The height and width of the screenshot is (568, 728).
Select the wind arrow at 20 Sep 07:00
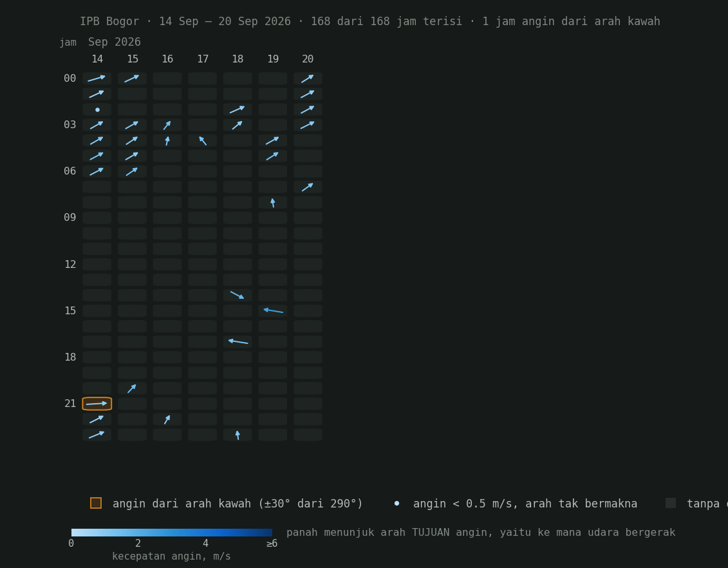(308, 187)
